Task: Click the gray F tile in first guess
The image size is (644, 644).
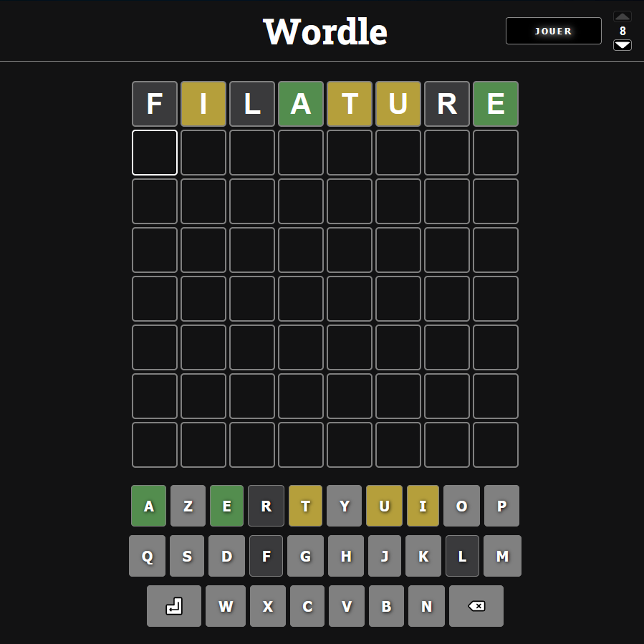Action: [x=155, y=104]
